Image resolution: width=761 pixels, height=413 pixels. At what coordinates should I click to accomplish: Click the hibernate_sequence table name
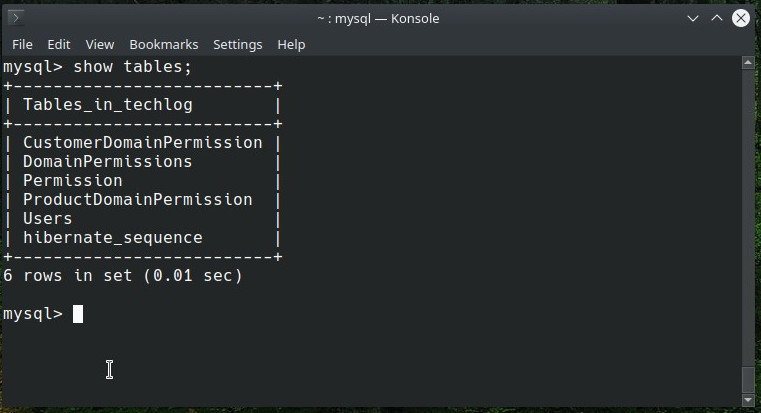pos(112,238)
